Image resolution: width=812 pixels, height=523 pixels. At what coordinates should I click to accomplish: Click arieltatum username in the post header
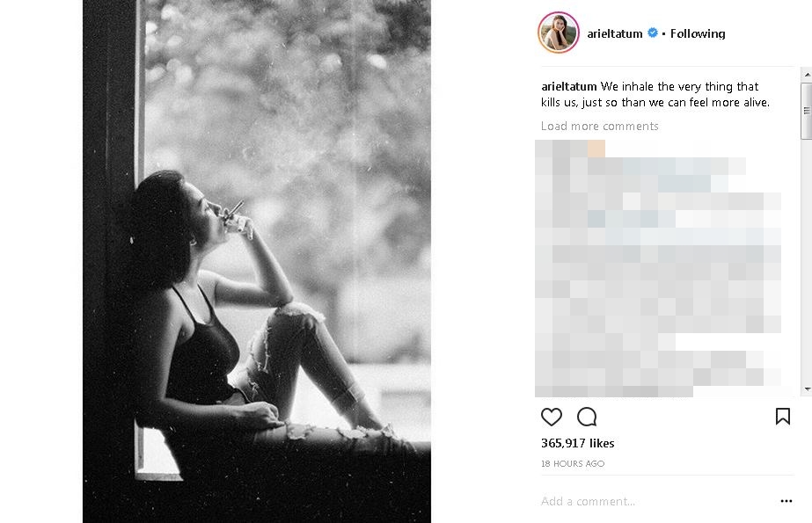point(613,33)
